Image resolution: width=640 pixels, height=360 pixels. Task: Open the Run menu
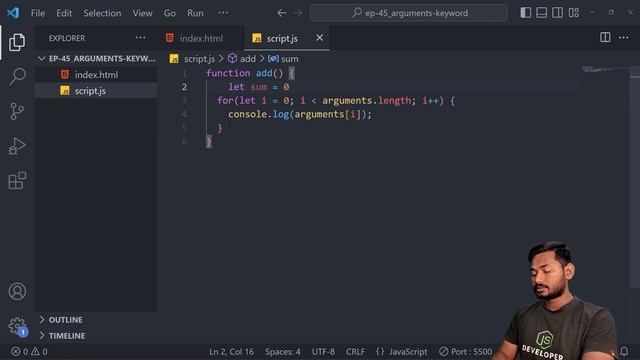pos(195,13)
